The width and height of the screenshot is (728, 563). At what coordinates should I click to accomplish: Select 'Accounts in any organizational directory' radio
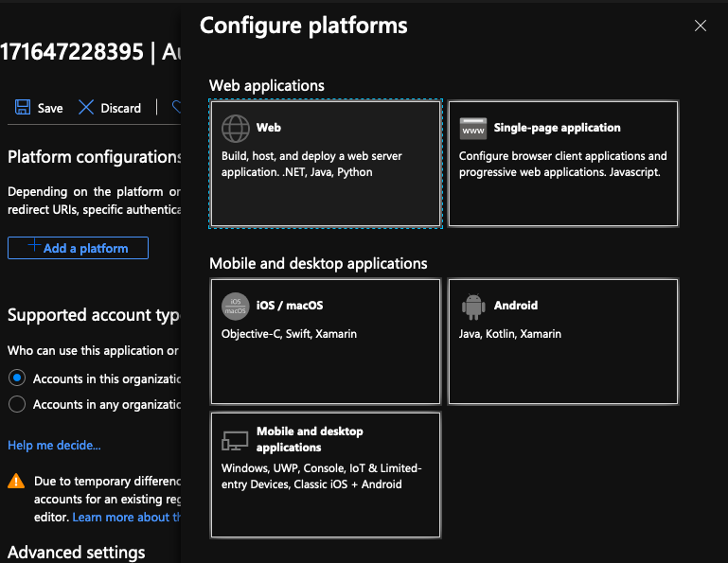tap(17, 404)
